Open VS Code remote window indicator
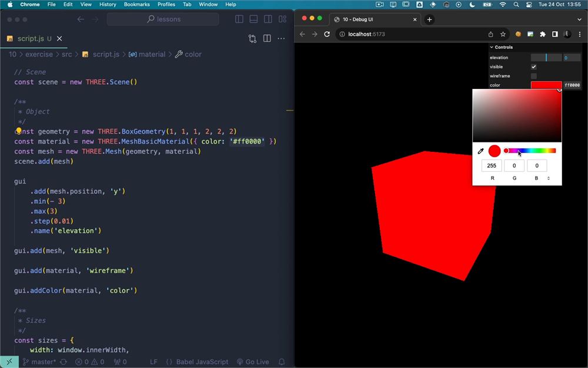 click(9, 362)
